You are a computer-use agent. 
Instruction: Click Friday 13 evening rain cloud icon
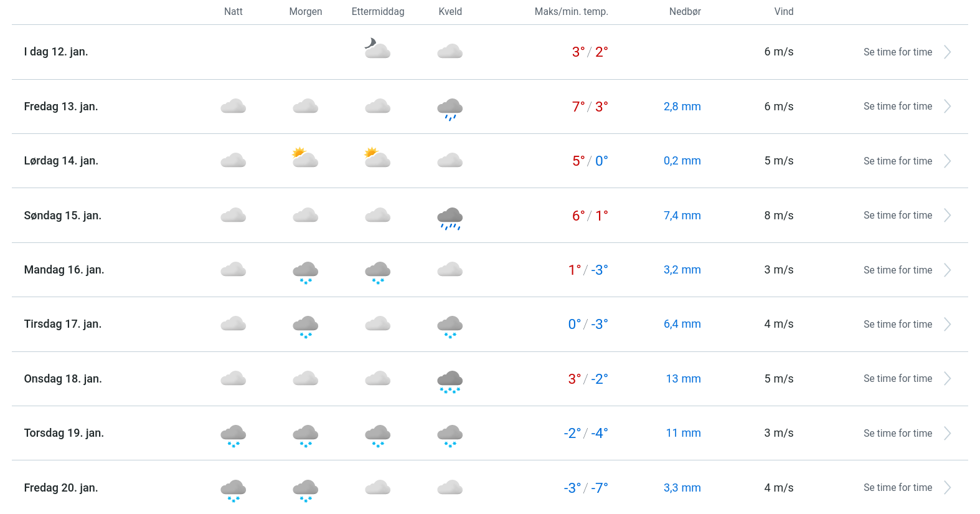(450, 108)
